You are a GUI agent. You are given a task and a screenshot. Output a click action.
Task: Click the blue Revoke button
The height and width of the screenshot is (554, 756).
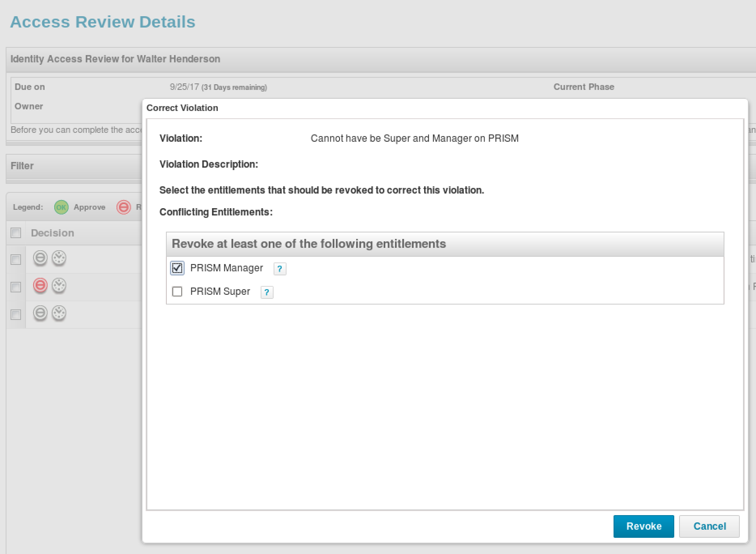644,526
